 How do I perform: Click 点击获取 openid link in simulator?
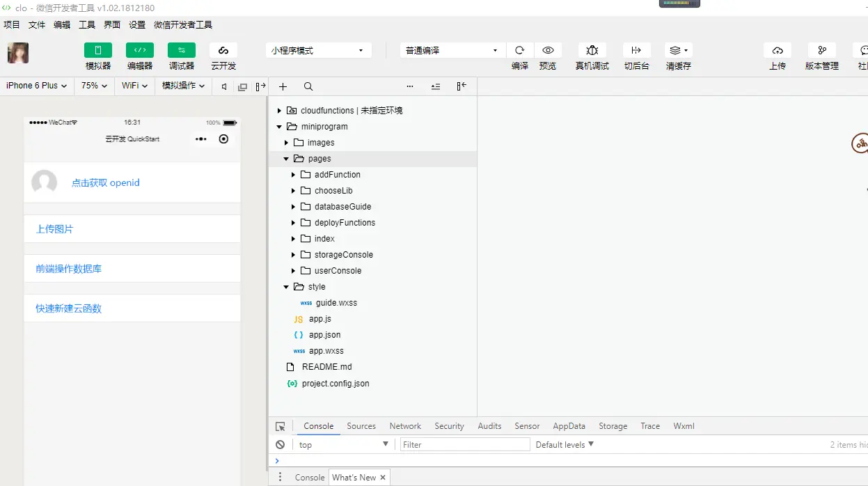(106, 182)
